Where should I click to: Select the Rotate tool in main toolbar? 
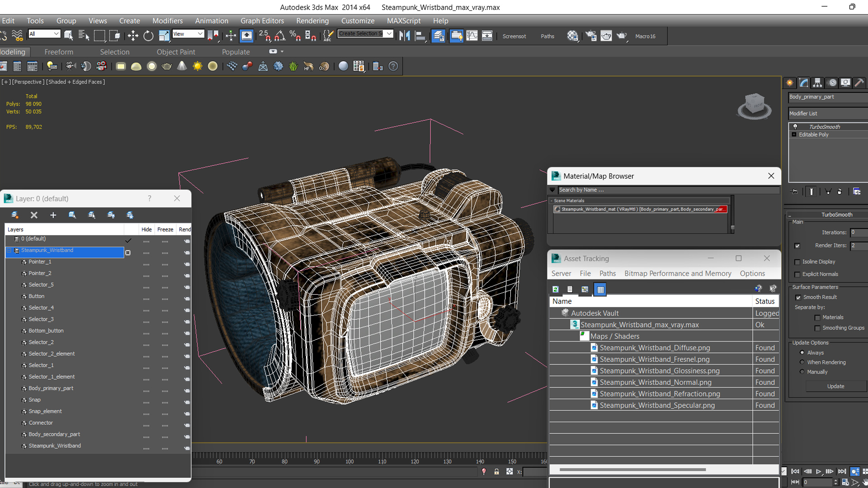pyautogui.click(x=148, y=36)
